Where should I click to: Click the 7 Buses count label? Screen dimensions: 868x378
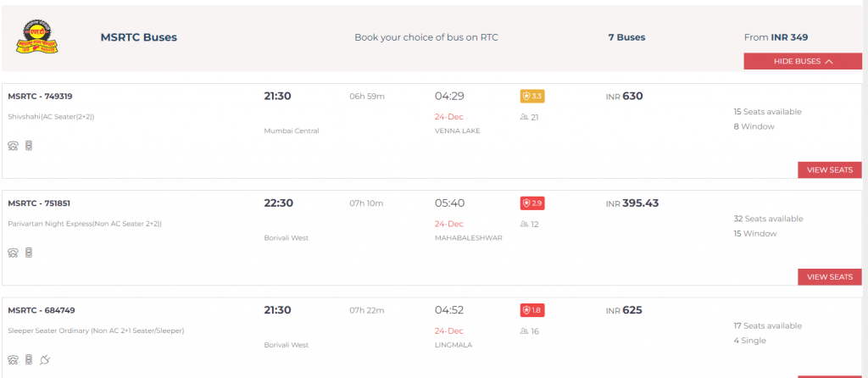626,37
